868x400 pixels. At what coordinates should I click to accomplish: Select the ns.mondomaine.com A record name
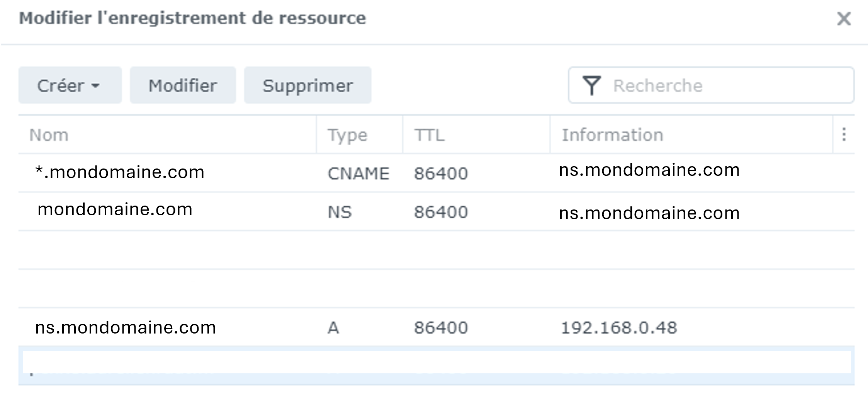coord(125,328)
